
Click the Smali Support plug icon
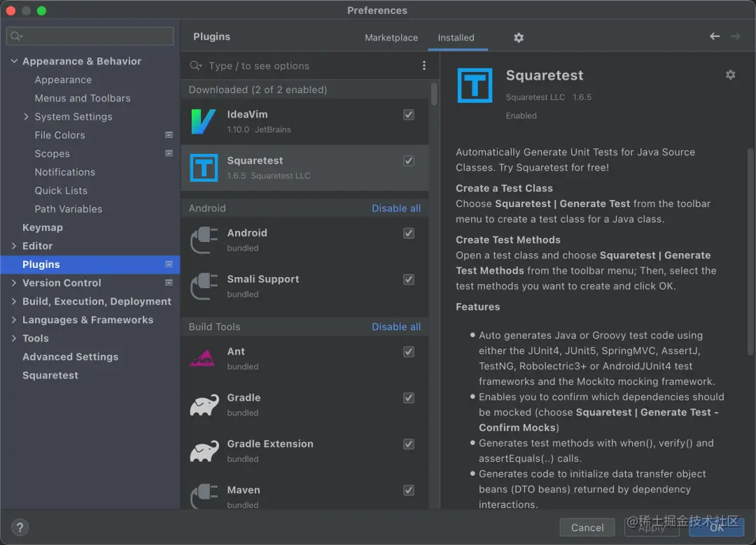click(204, 285)
